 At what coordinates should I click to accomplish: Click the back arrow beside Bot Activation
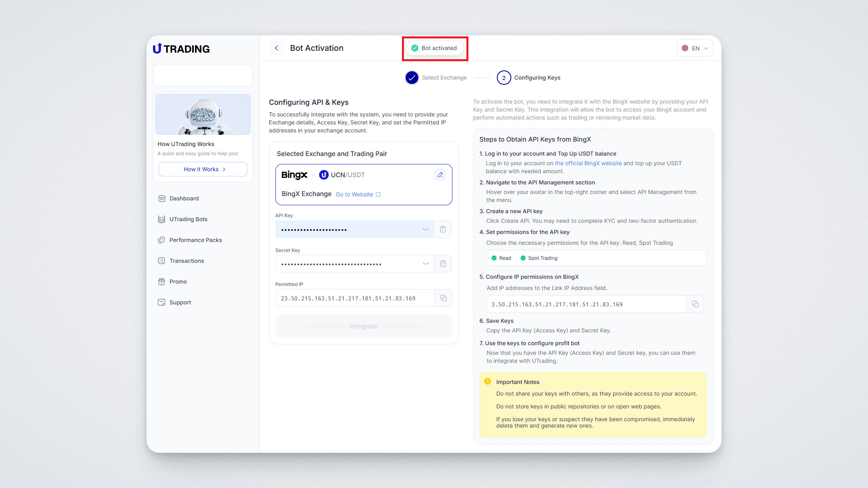[276, 48]
